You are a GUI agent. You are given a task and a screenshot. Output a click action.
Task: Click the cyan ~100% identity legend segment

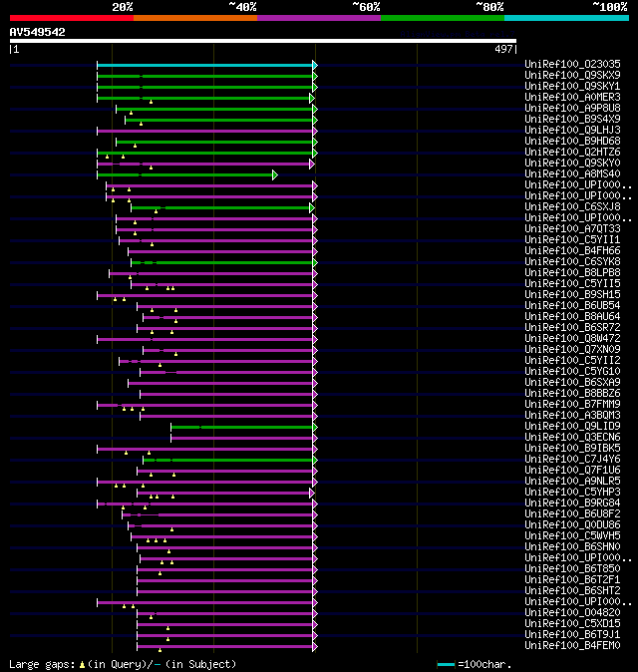pos(566,18)
